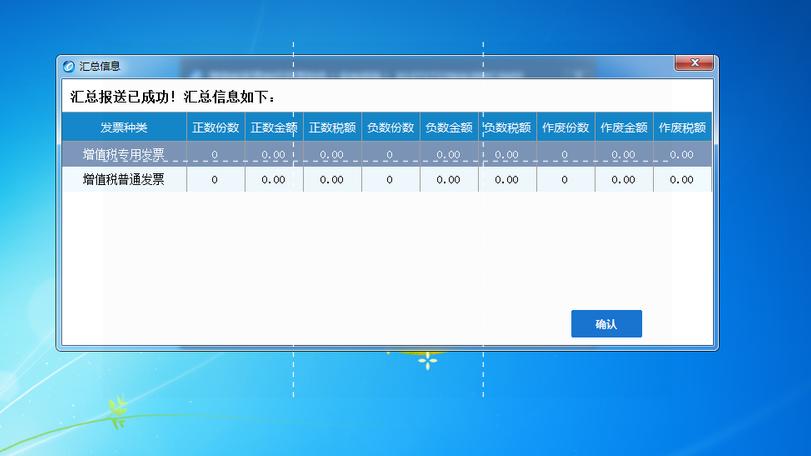The height and width of the screenshot is (456, 811).
Task: Click 正数份数 cell in 增值税专用发票 row
Action: [x=216, y=154]
